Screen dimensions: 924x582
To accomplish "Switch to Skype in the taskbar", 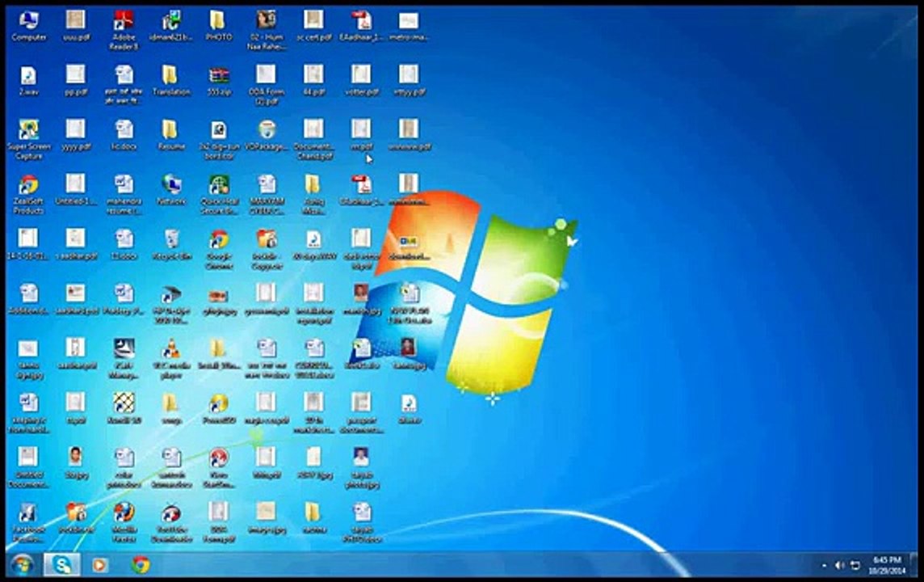I will click(62, 565).
